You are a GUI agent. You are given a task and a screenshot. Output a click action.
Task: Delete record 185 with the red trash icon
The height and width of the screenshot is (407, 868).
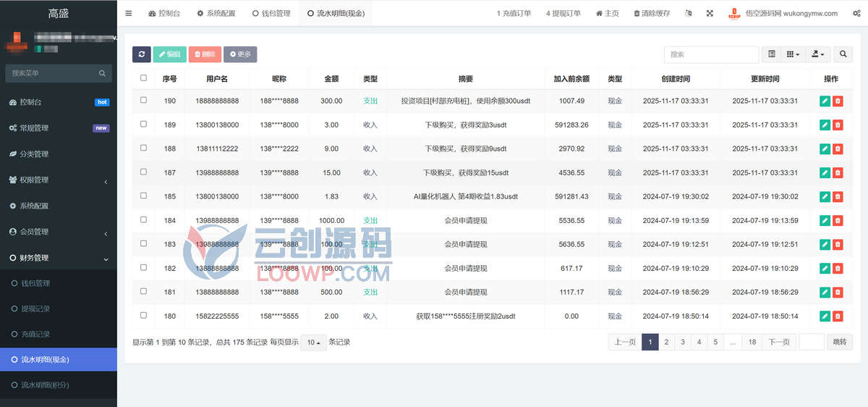(x=838, y=197)
